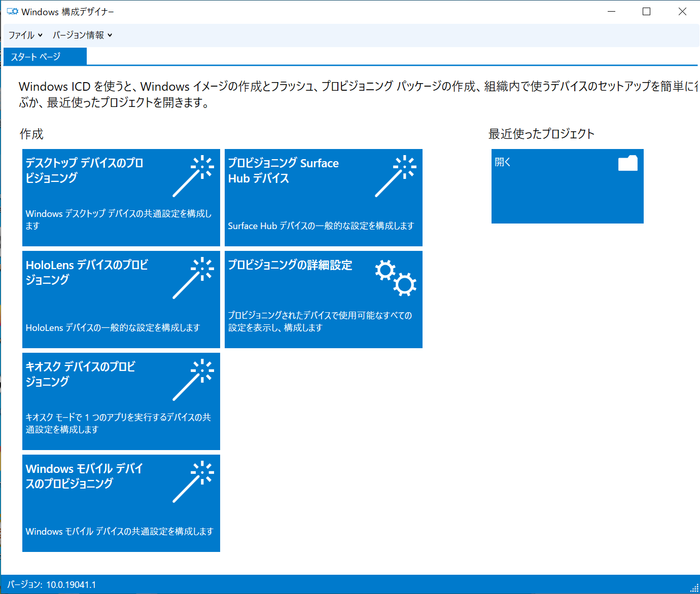
Task: Click the wand icon on HoloLens デバイスのプロビジョニング tile
Action: (193, 278)
